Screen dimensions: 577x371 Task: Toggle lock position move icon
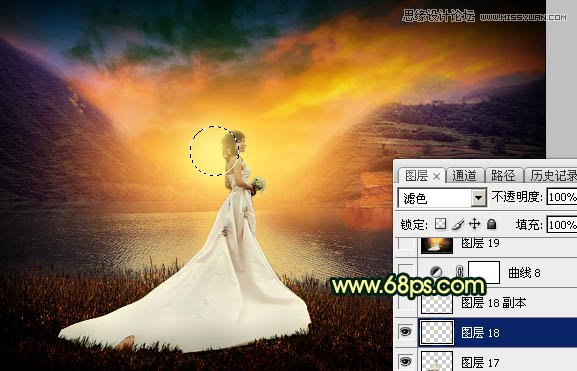[475, 224]
